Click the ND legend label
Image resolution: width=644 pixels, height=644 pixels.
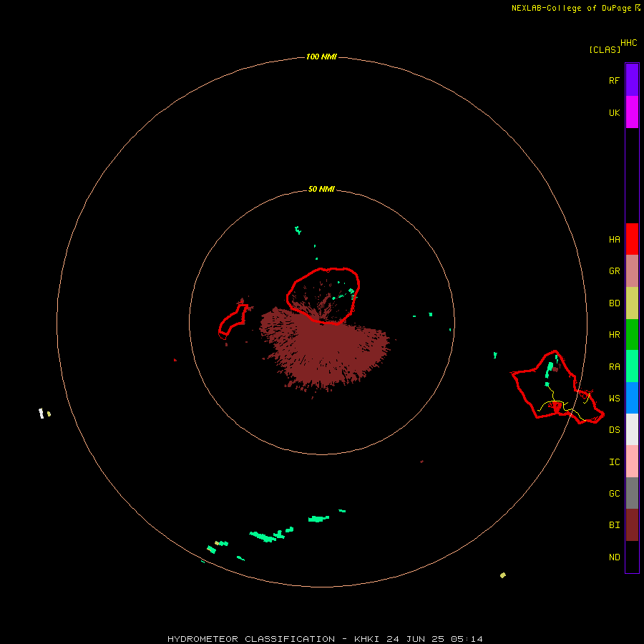[x=614, y=557]
